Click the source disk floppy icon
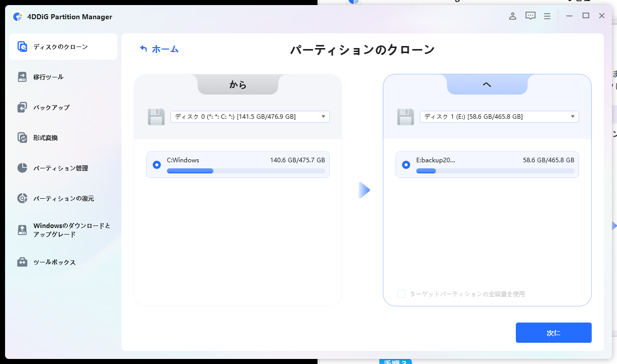 156,117
